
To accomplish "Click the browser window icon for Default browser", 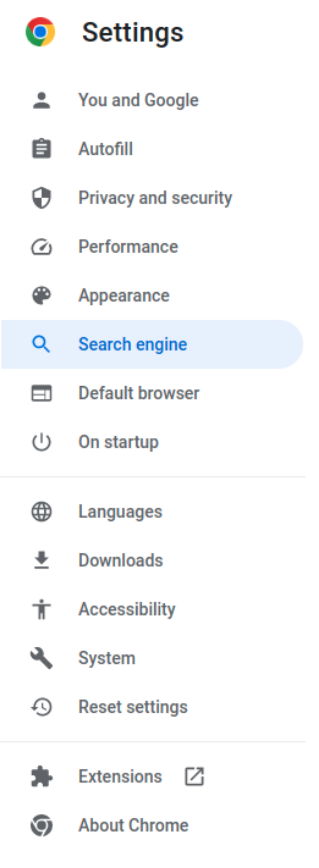I will (41, 393).
